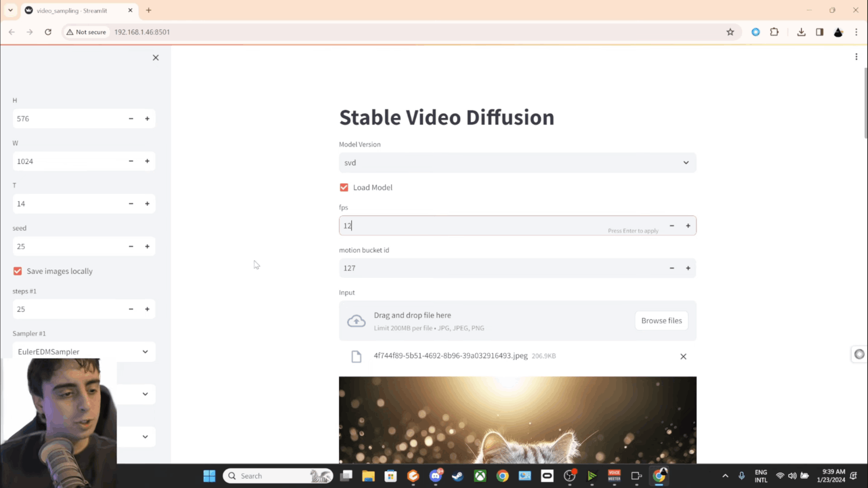Viewport: 868px width, 488px height.
Task: Decrease the T frames value
Action: click(x=131, y=204)
